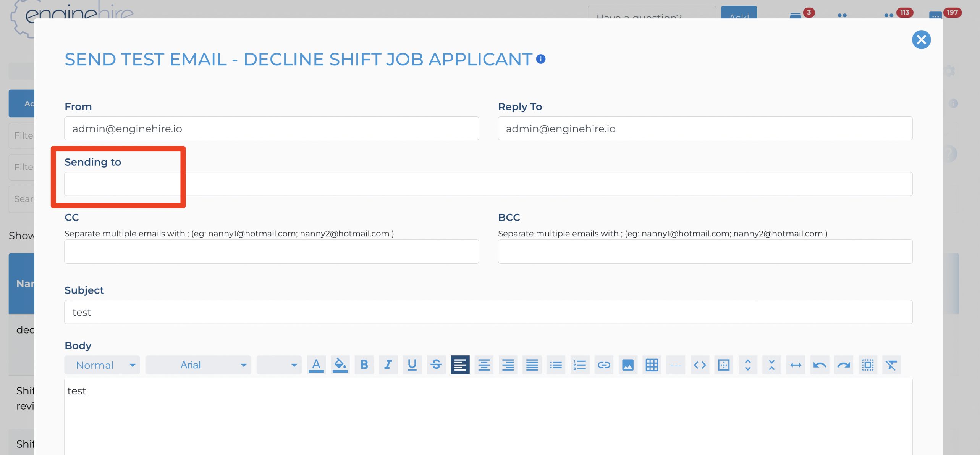
Task: Insert a hyperlink in the body
Action: 603,365
